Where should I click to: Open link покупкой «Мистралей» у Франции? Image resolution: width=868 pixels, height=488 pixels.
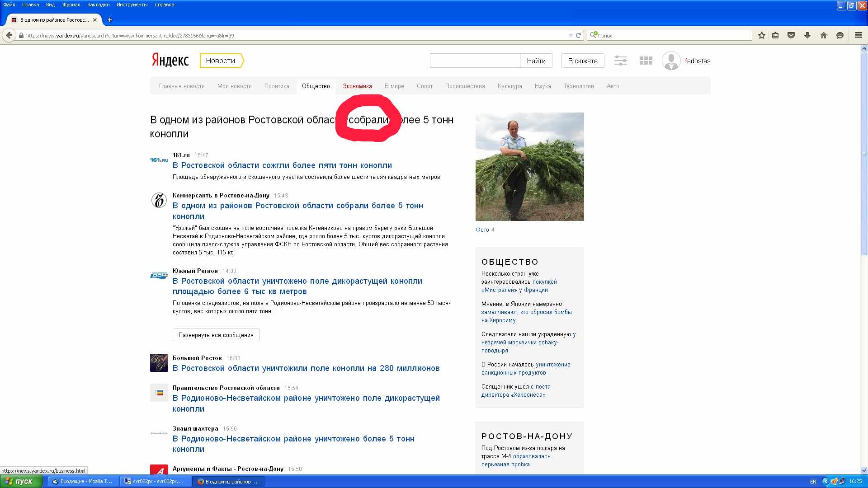tap(519, 286)
